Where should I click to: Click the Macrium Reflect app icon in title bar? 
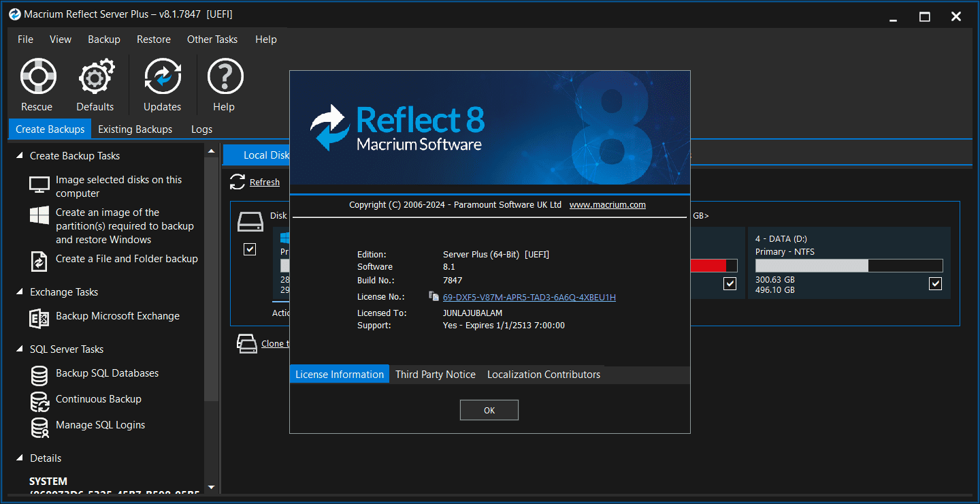pyautogui.click(x=14, y=14)
